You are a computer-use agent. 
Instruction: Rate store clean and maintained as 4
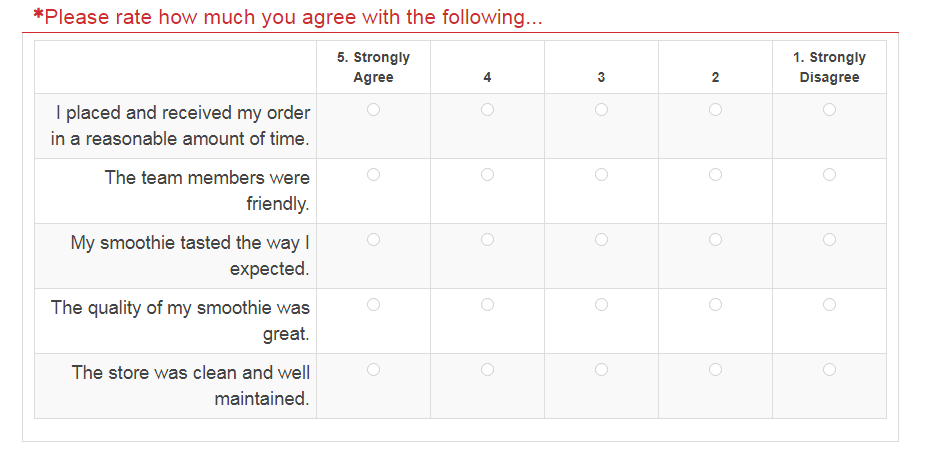(487, 370)
